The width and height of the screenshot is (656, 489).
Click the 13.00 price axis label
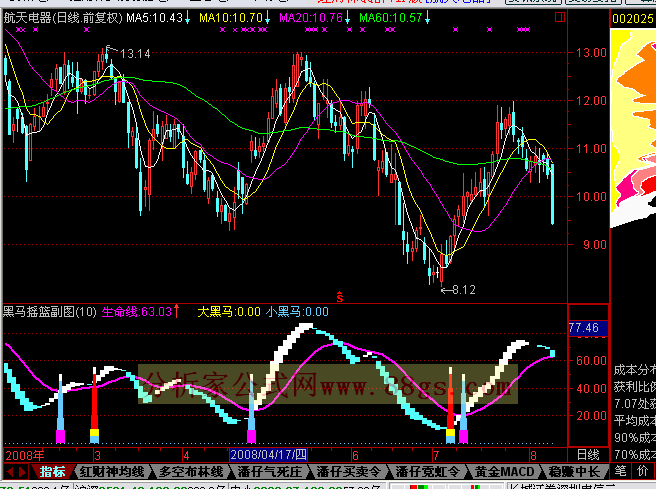point(591,53)
